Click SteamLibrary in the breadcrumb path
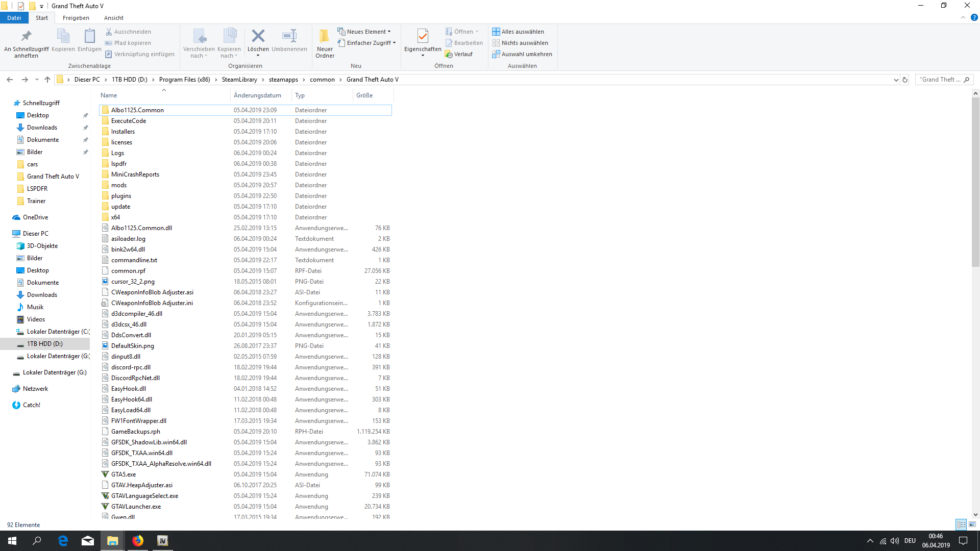 [239, 80]
